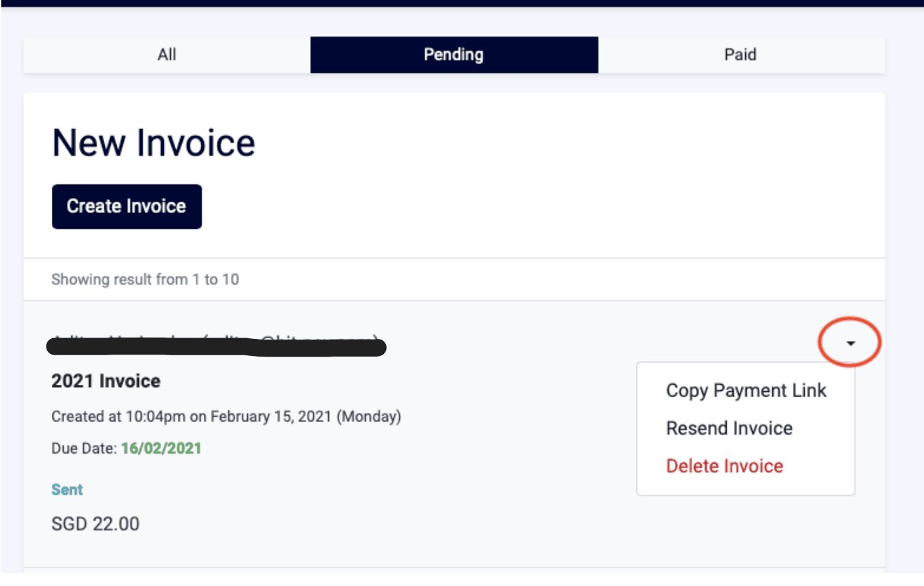Click the New Invoice heading
The image size is (924, 586).
(x=154, y=143)
